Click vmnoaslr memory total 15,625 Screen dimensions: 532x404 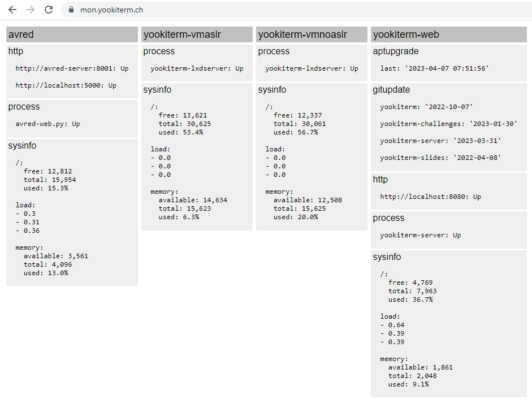pos(300,208)
